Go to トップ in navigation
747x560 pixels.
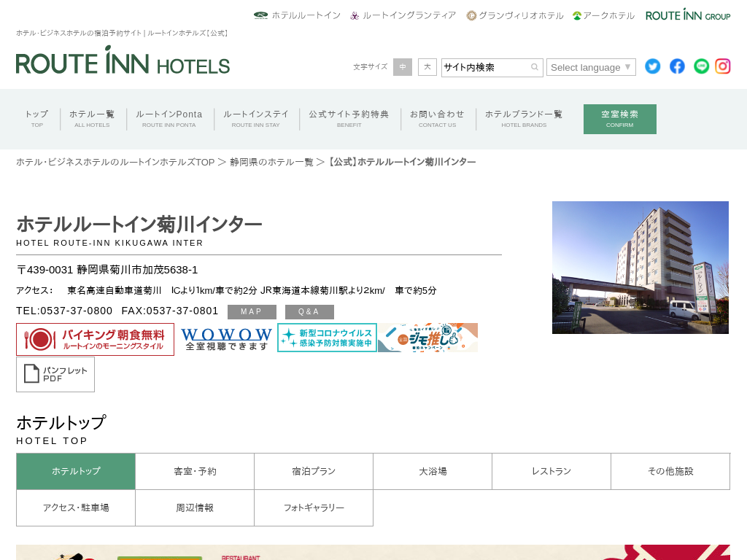pos(37,119)
